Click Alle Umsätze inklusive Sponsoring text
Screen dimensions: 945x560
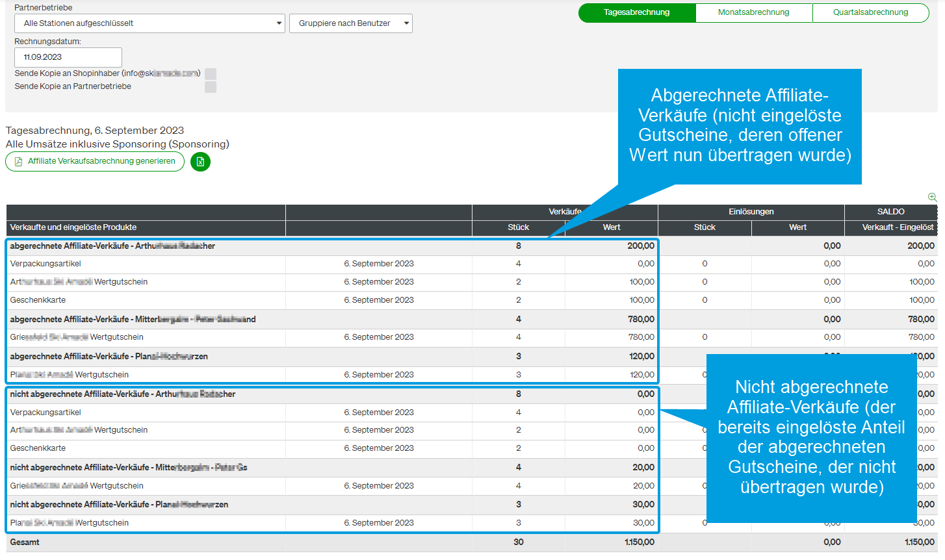point(118,144)
